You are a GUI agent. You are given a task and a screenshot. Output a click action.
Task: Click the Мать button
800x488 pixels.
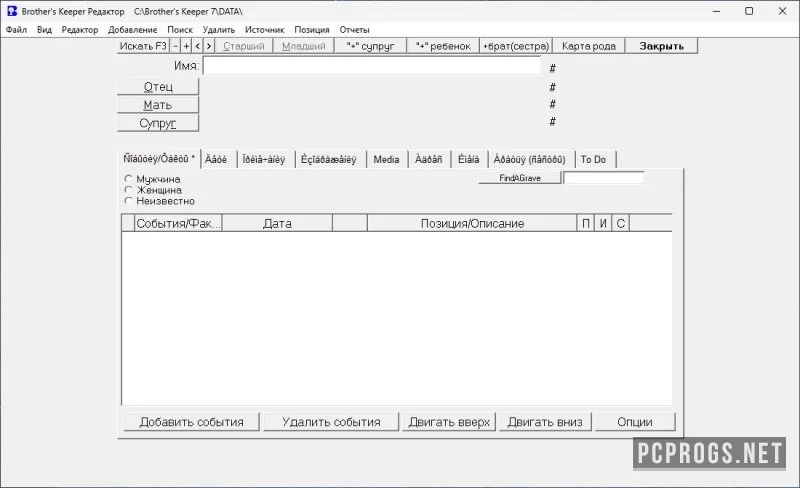158,105
